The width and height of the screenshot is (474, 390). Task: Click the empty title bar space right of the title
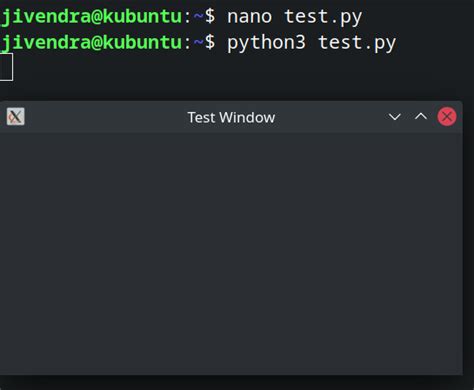(330, 117)
